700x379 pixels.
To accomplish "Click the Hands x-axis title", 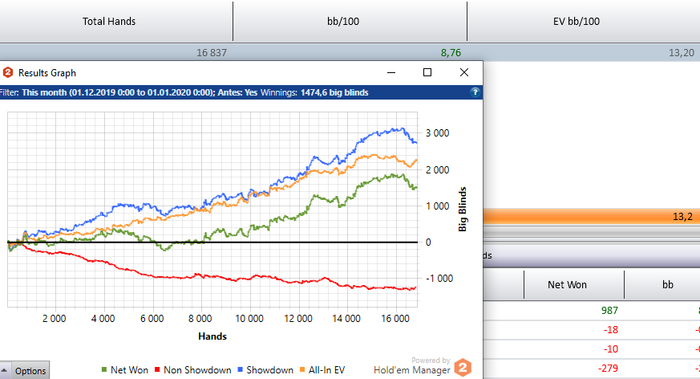I will tap(212, 336).
